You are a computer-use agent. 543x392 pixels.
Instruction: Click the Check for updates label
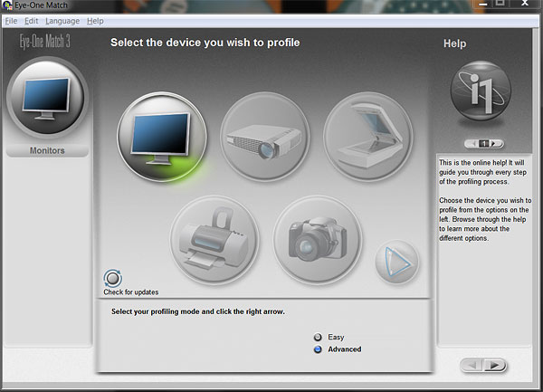(131, 292)
